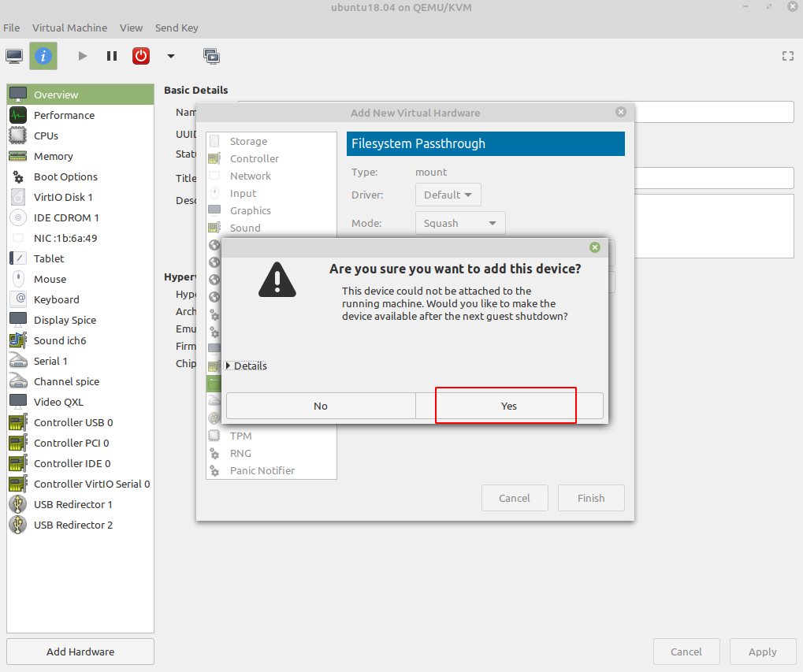Open the shutdown options dropdown arrow
Viewport: 803px width, 672px height.
coord(171,56)
